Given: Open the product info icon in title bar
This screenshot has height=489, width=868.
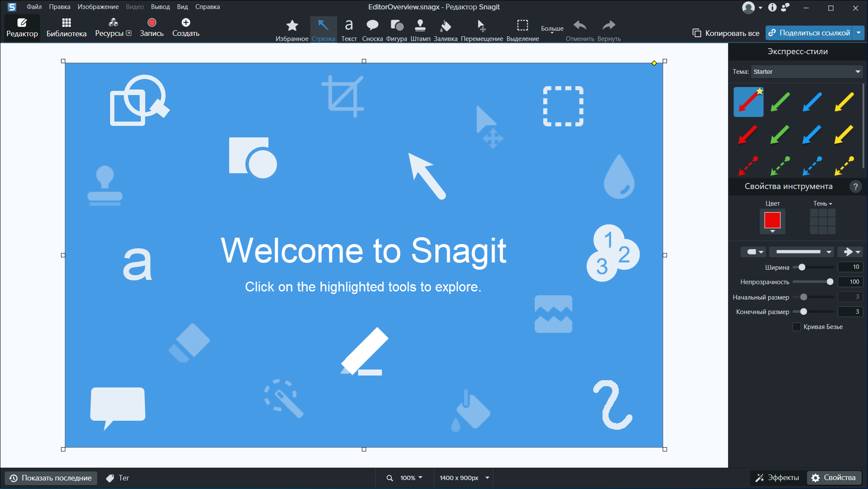Looking at the screenshot, I should pos(772,7).
